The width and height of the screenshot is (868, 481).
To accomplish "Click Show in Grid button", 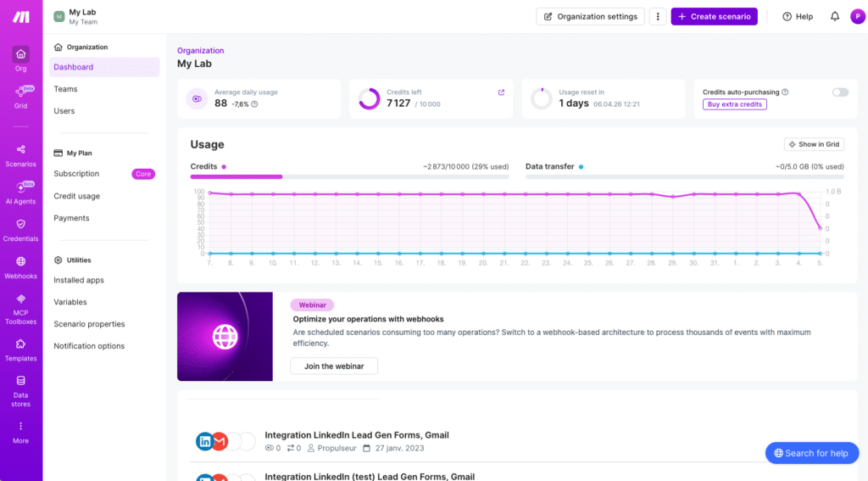I will pos(814,144).
